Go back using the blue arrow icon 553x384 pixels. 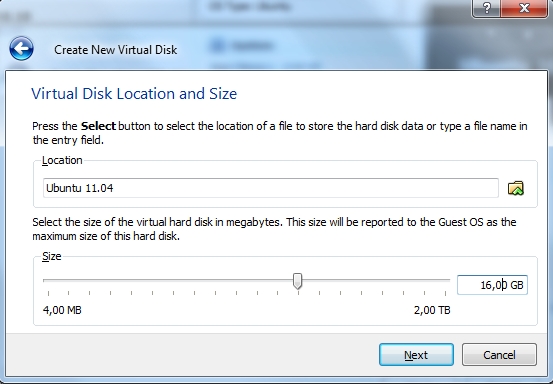[x=22, y=48]
